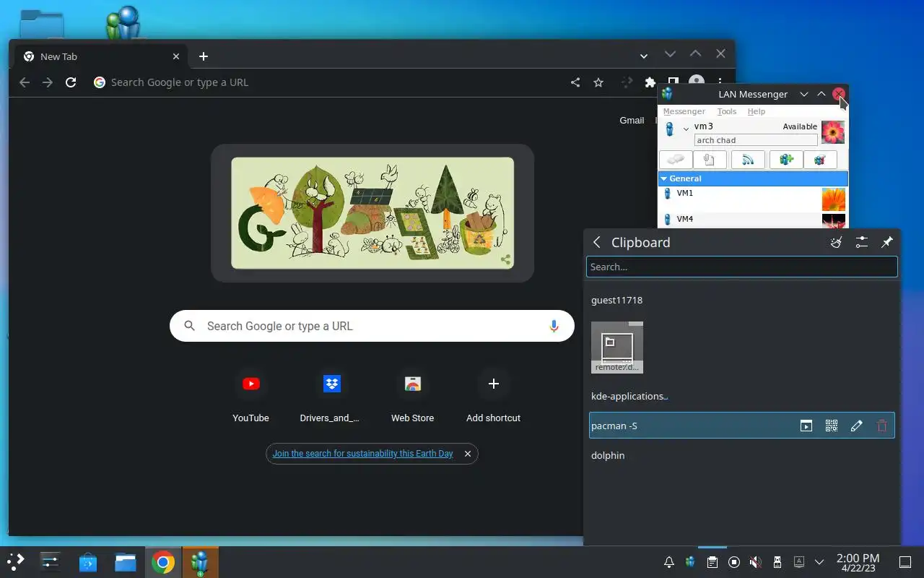Select guest11718 clipboard entry

(741, 300)
